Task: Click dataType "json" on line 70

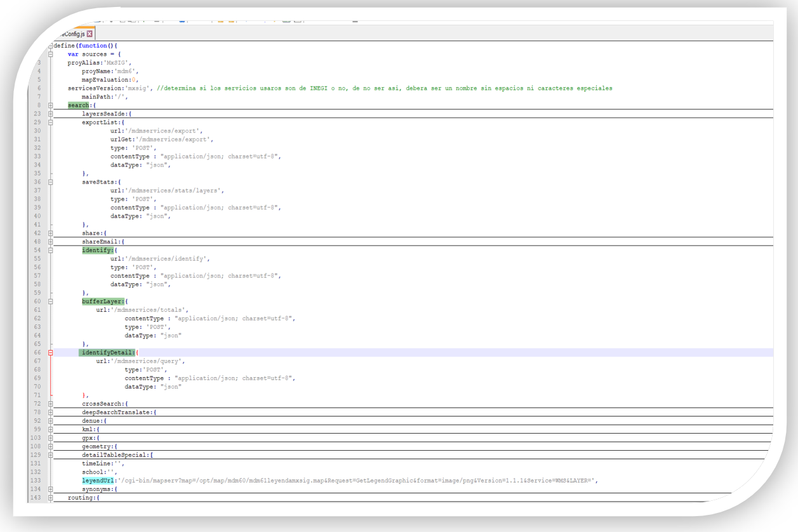Action: [x=153, y=387]
